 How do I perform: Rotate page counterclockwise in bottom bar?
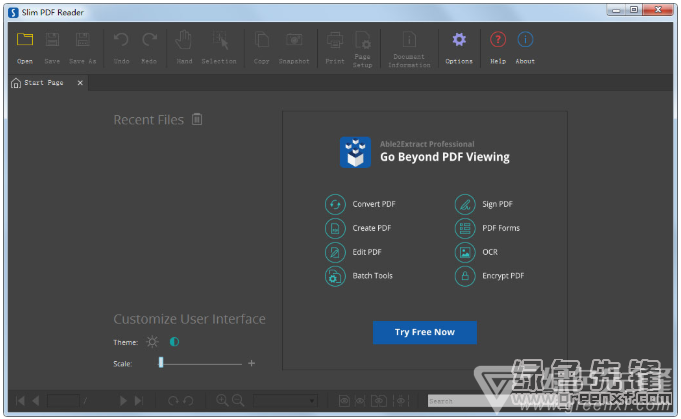pos(188,400)
